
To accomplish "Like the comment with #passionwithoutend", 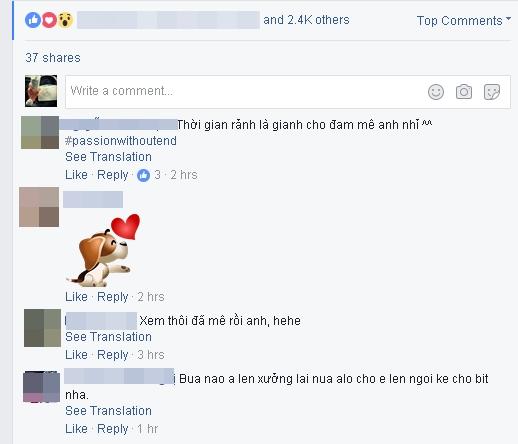I will (x=76, y=175).
